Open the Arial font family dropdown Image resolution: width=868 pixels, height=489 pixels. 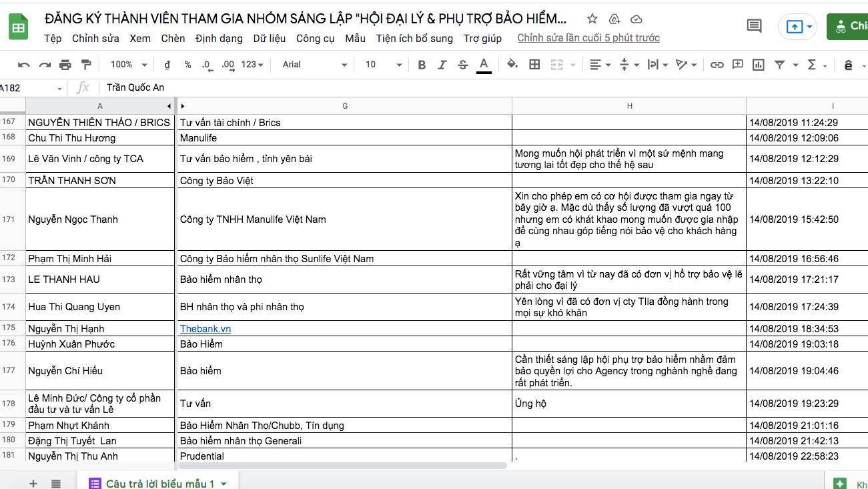coord(315,65)
